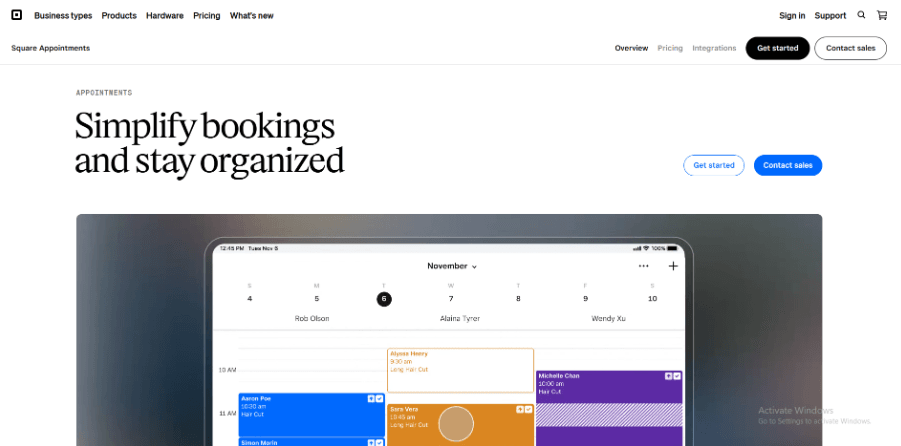
Task: Expand the November month dropdown
Action: pyautogui.click(x=452, y=266)
